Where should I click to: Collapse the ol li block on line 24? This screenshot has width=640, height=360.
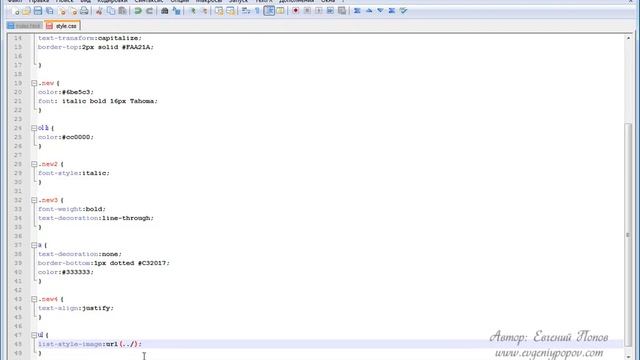pos(34,128)
